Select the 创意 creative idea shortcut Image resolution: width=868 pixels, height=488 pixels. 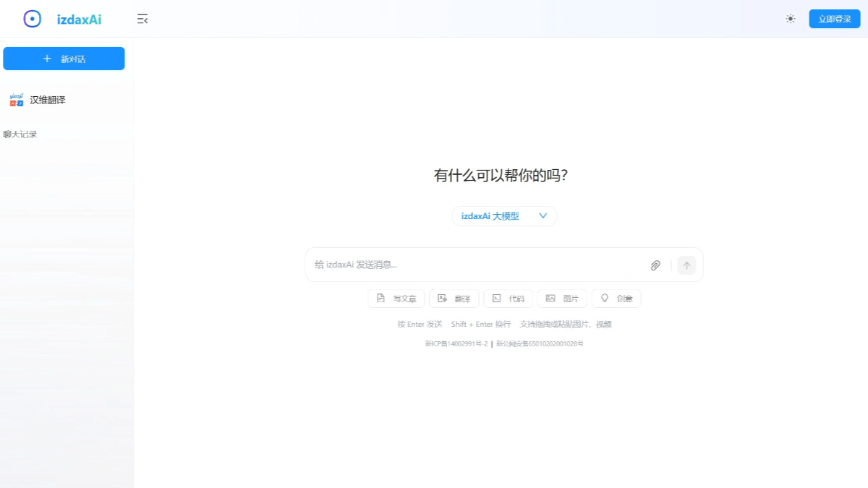[616, 299]
